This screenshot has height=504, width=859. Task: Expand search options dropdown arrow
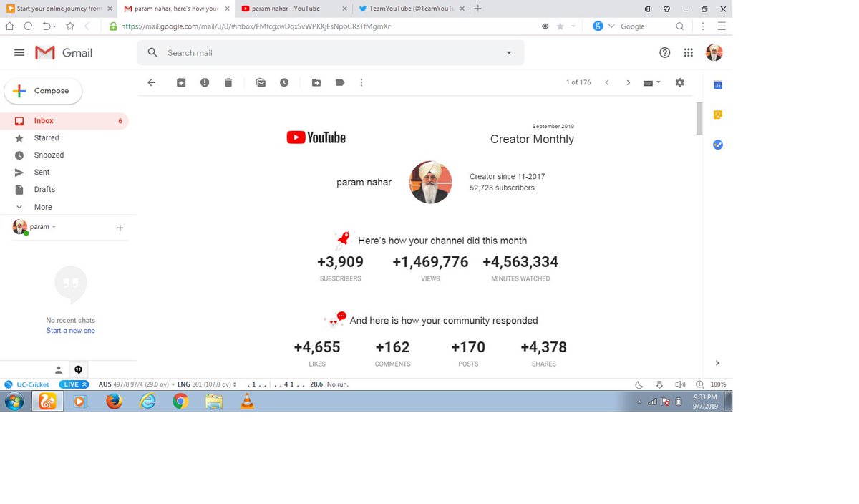tap(509, 53)
